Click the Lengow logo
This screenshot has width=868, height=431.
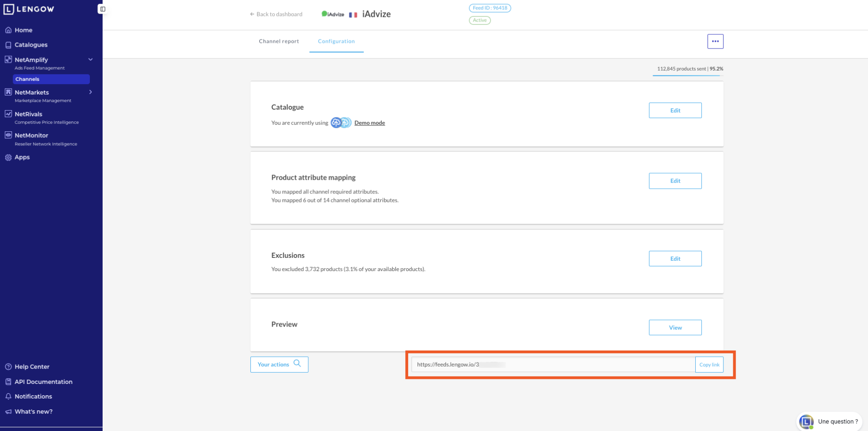pyautogui.click(x=29, y=9)
